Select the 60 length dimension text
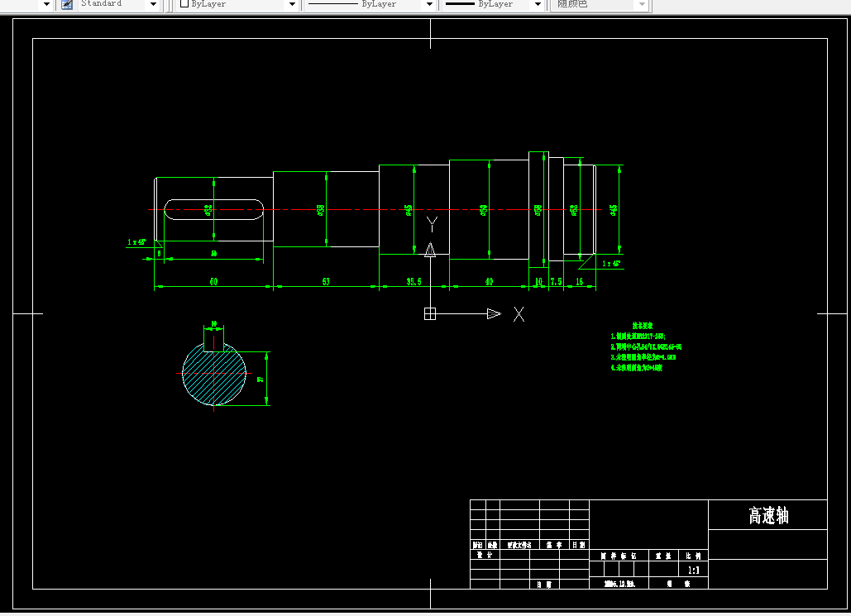 tap(214, 282)
